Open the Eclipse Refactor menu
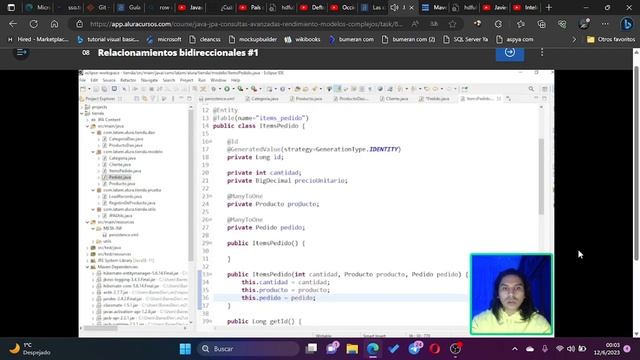 [128, 80]
